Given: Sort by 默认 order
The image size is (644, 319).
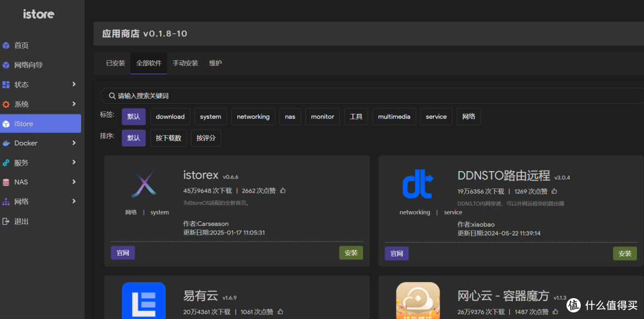Looking at the screenshot, I should [134, 138].
